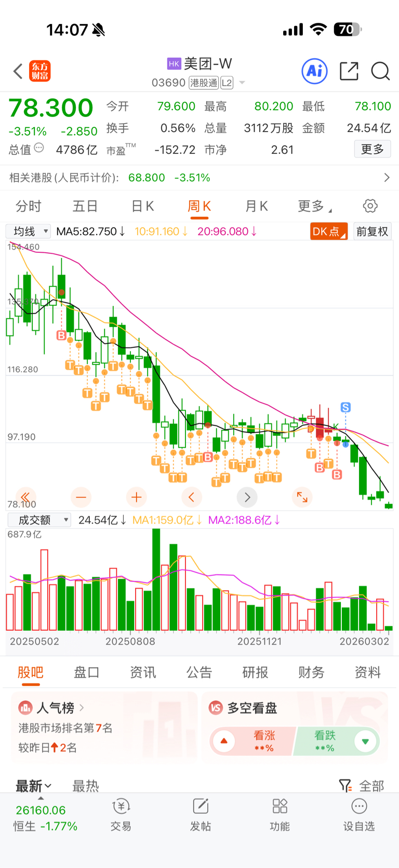
Task: Expand the index bar arrow above 26160.06
Action: 41,798
